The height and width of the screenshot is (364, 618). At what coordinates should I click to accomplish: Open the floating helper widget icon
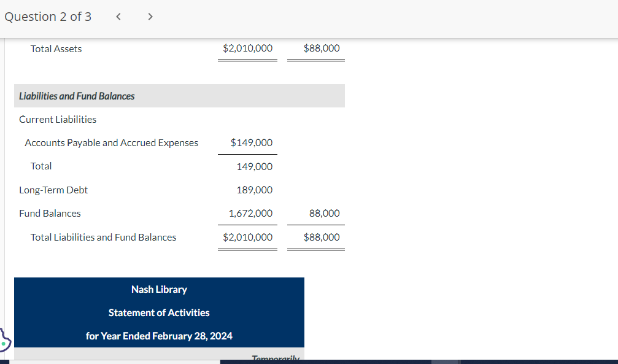[5, 340]
